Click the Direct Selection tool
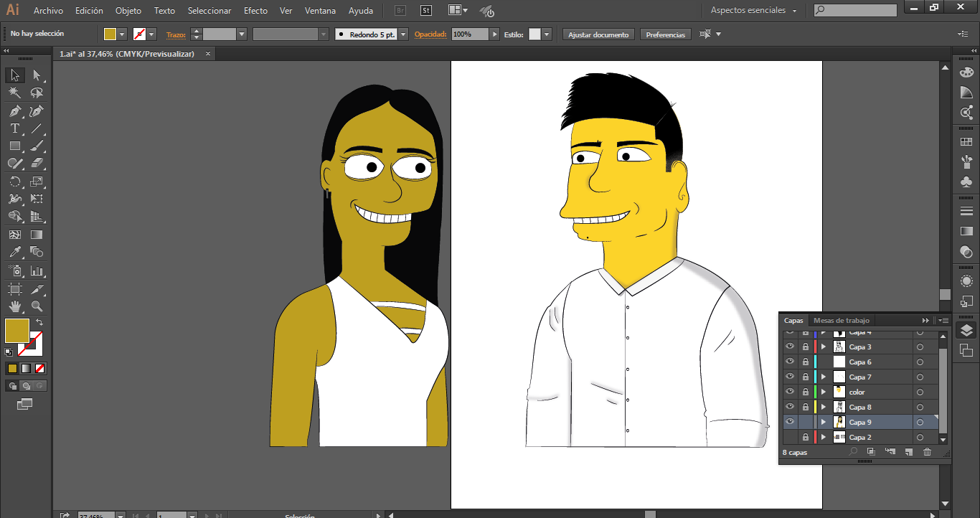This screenshot has height=518, width=980. pyautogui.click(x=37, y=75)
